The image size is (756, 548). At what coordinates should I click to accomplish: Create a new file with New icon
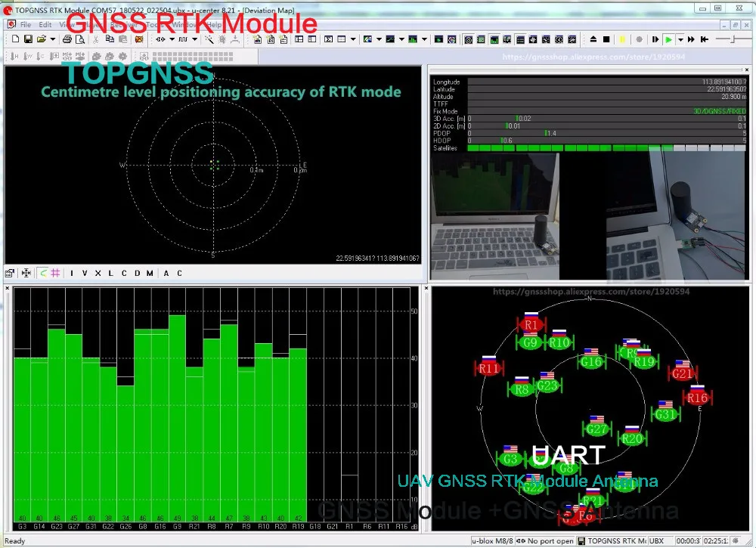pyautogui.click(x=15, y=39)
